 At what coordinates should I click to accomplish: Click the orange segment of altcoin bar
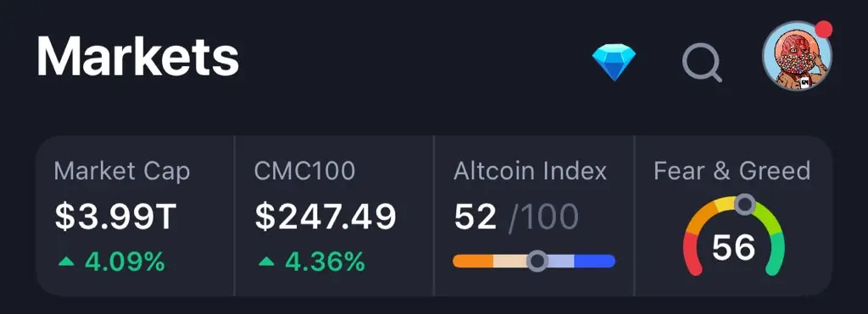(x=473, y=261)
